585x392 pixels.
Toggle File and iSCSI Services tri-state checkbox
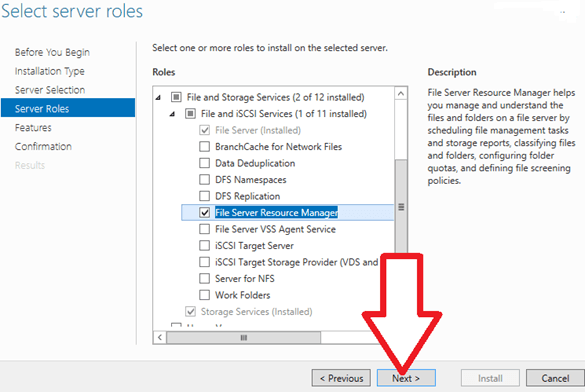pyautogui.click(x=190, y=114)
